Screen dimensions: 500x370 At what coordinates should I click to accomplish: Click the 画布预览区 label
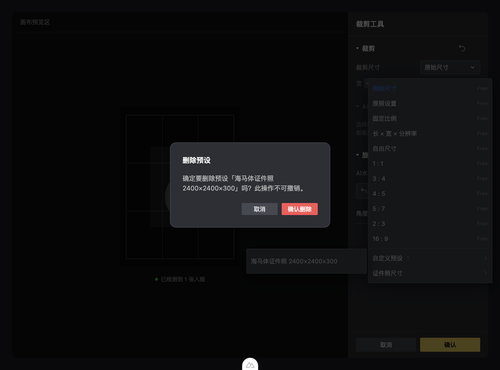tap(35, 22)
